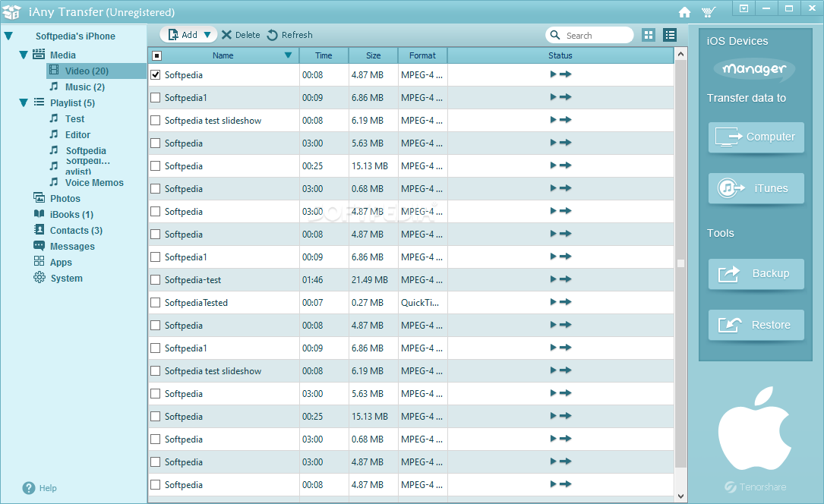Check the Softpedia-test row checkbox

point(156,280)
